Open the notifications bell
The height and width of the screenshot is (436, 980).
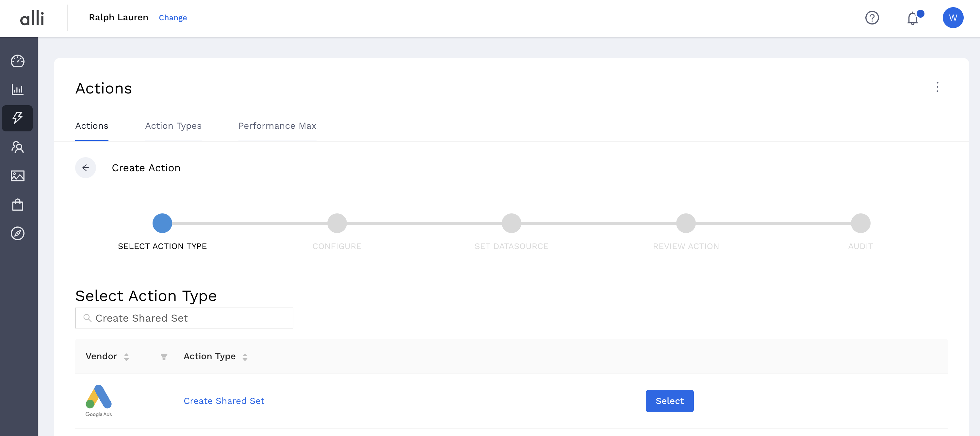912,18
